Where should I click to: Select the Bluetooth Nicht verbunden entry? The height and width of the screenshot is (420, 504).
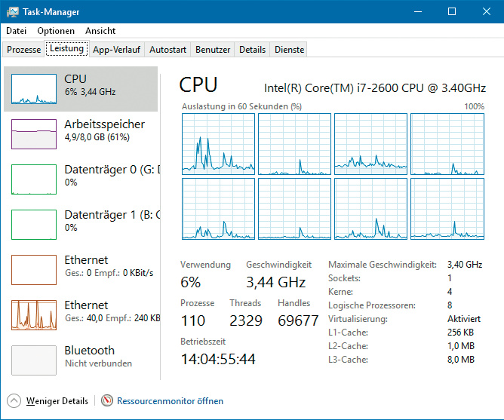pyautogui.click(x=83, y=356)
